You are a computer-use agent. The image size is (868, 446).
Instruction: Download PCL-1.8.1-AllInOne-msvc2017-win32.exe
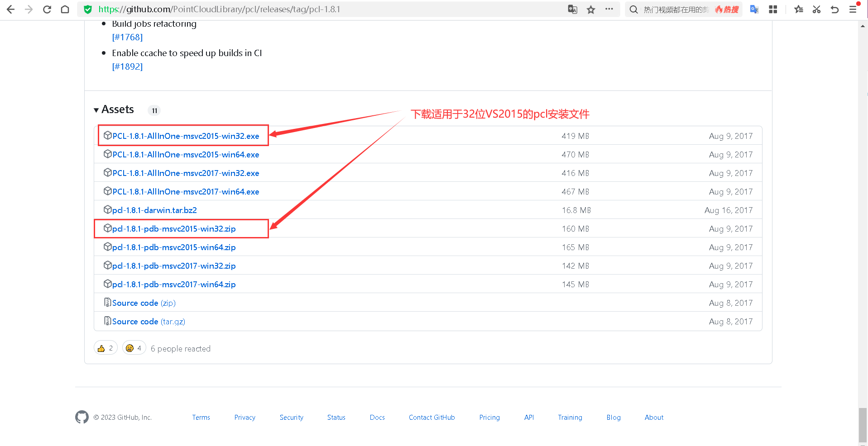[x=186, y=173]
